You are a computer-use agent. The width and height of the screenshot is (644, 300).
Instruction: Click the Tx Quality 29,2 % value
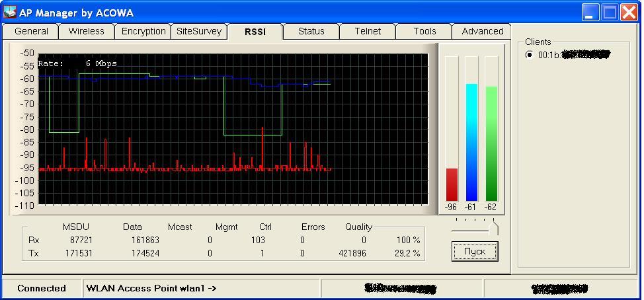tap(407, 254)
